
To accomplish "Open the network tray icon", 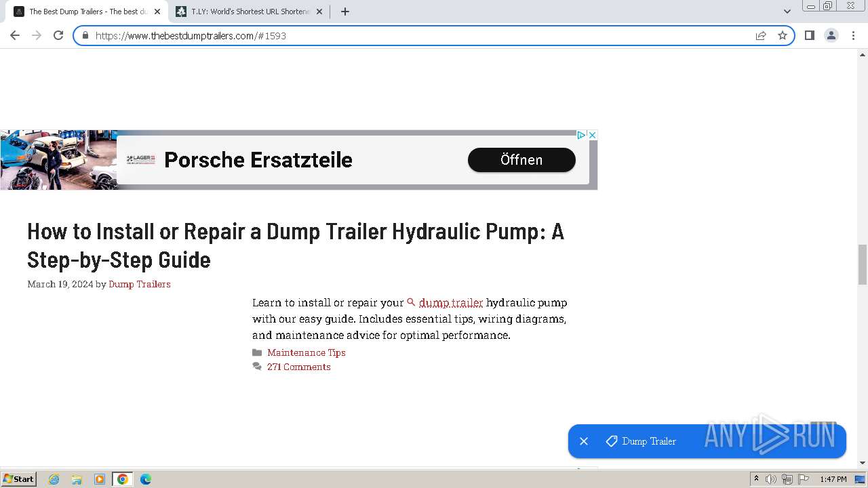I will (787, 479).
